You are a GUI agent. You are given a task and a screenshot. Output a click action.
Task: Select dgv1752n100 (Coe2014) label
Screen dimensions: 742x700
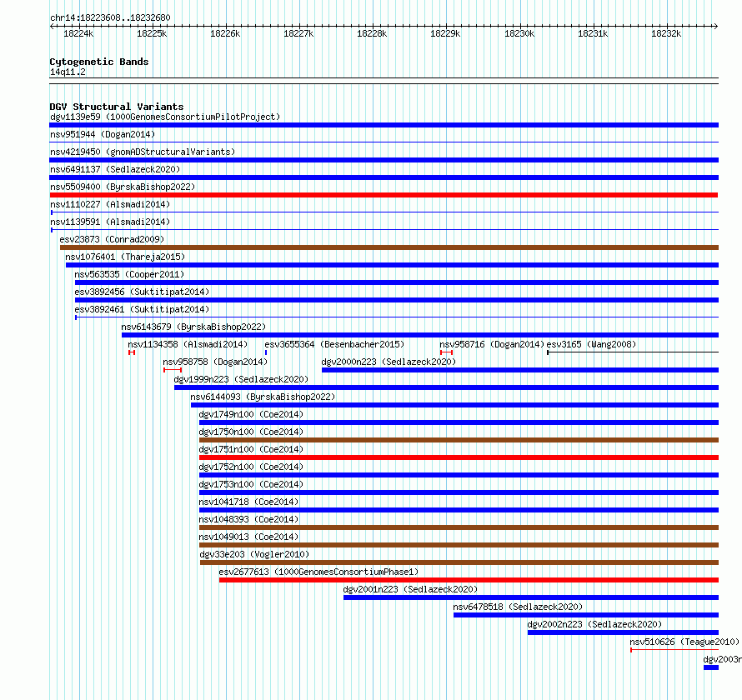coord(251,467)
